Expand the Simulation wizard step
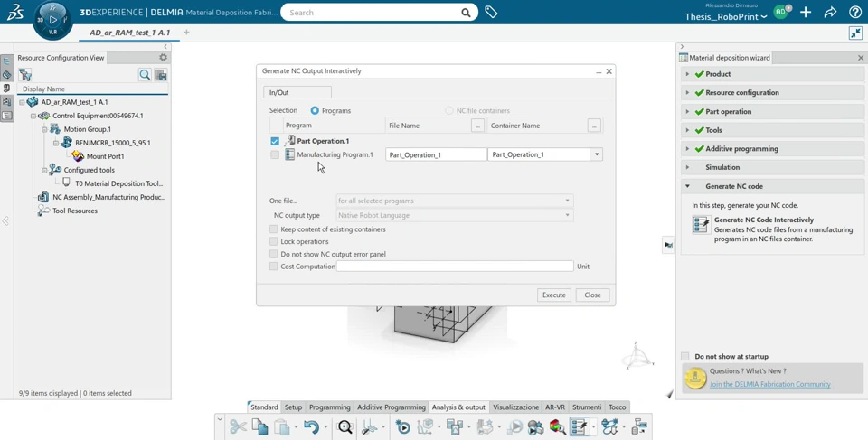 coord(687,167)
